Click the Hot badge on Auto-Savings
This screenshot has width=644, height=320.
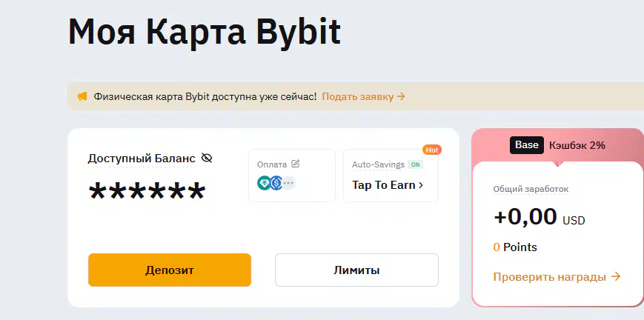[432, 150]
